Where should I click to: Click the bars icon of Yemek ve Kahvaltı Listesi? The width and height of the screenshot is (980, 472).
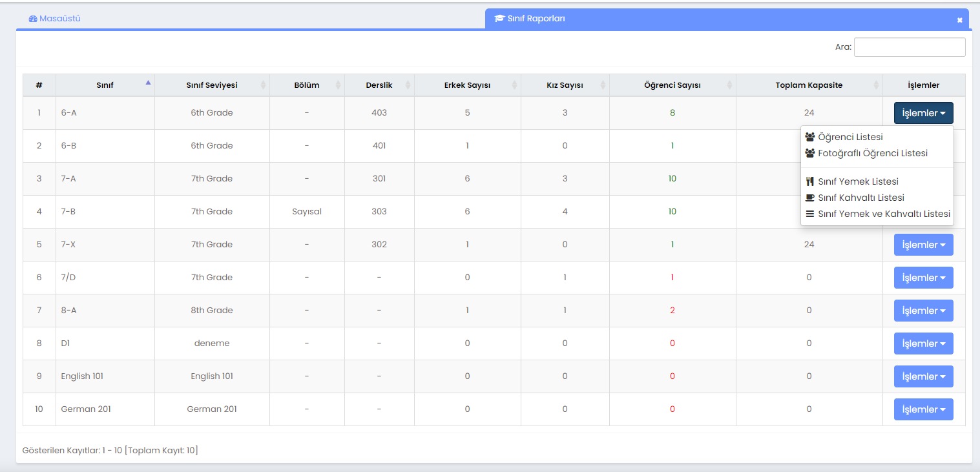(x=809, y=214)
